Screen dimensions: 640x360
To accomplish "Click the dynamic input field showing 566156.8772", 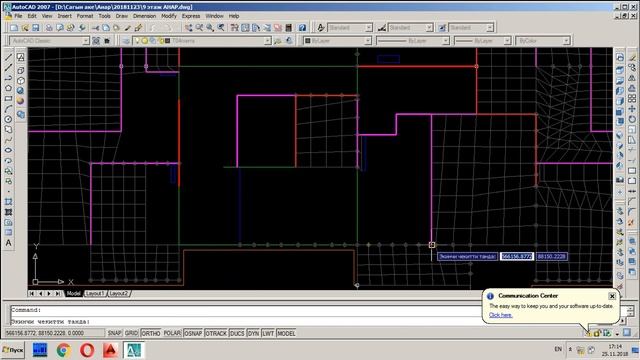I will click(517, 256).
